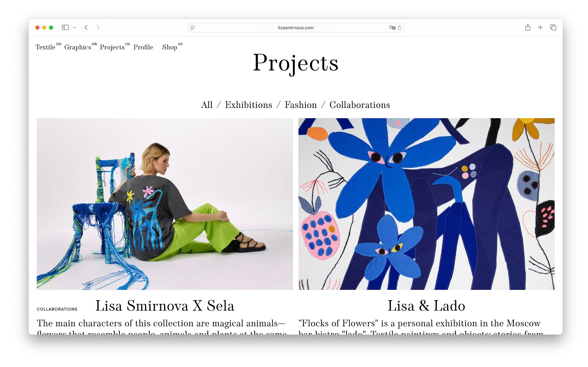Open the Shop page link
Screen dimensions: 588x367
point(170,47)
